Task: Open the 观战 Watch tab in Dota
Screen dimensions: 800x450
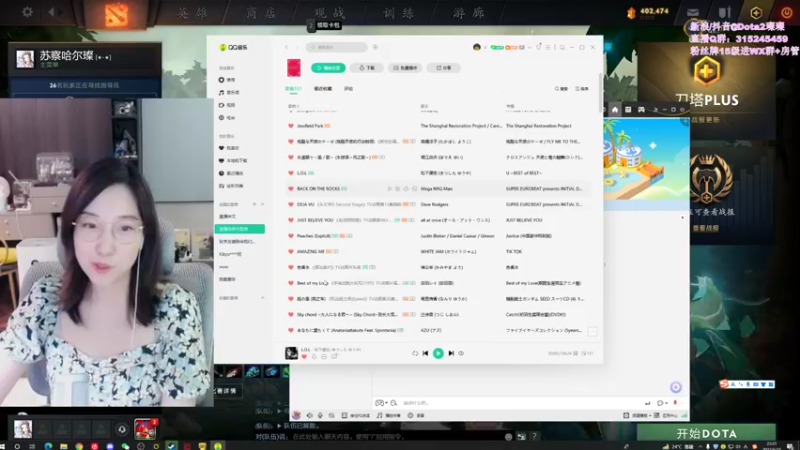Action: point(330,13)
